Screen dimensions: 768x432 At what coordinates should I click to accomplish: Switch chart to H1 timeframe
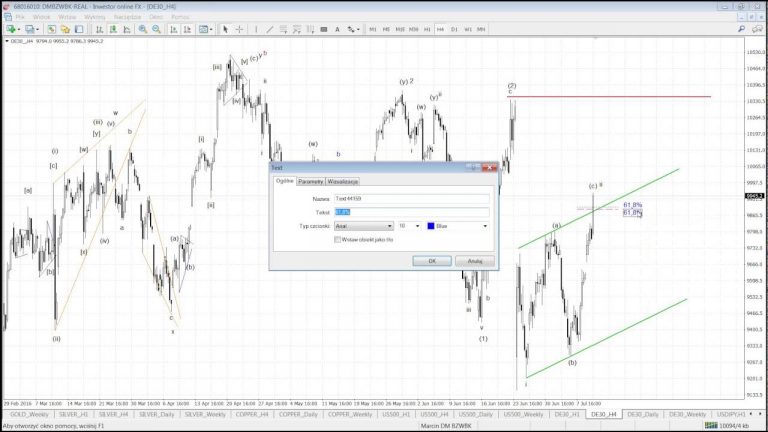427,29
